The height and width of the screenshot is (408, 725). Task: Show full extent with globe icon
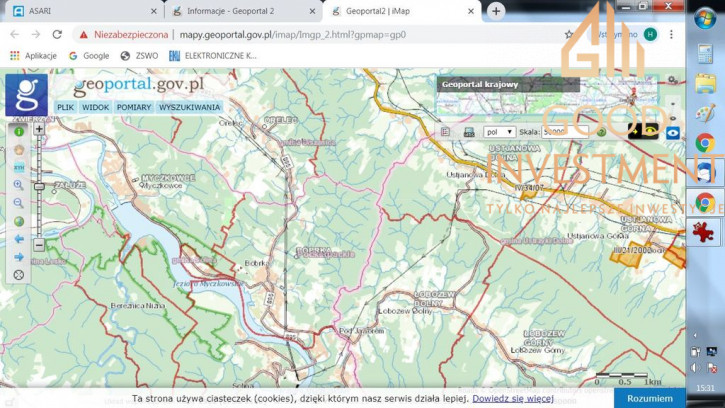click(x=18, y=221)
